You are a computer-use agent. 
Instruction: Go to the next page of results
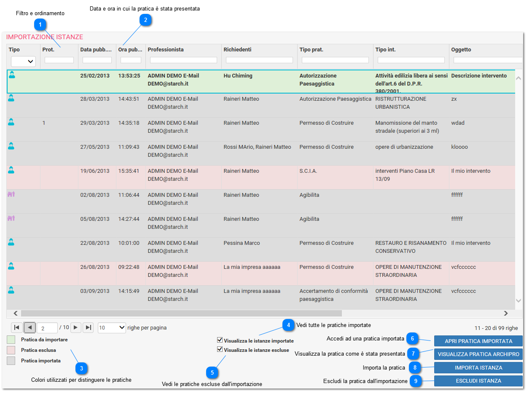tap(76, 327)
